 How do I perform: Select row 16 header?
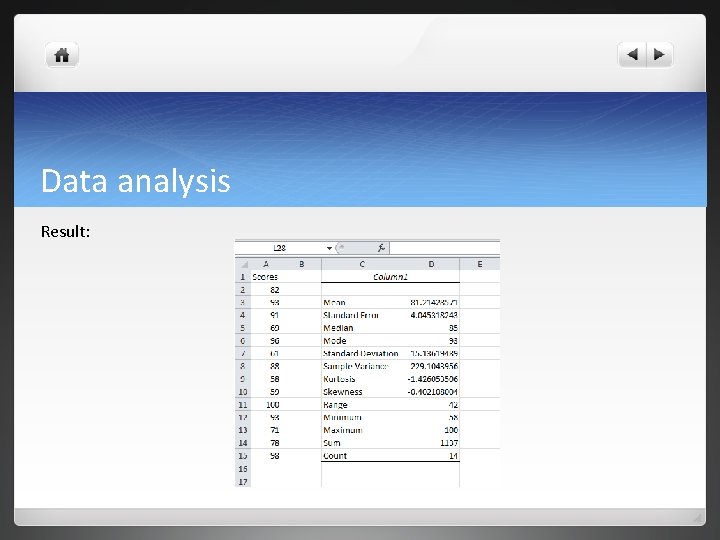243,469
